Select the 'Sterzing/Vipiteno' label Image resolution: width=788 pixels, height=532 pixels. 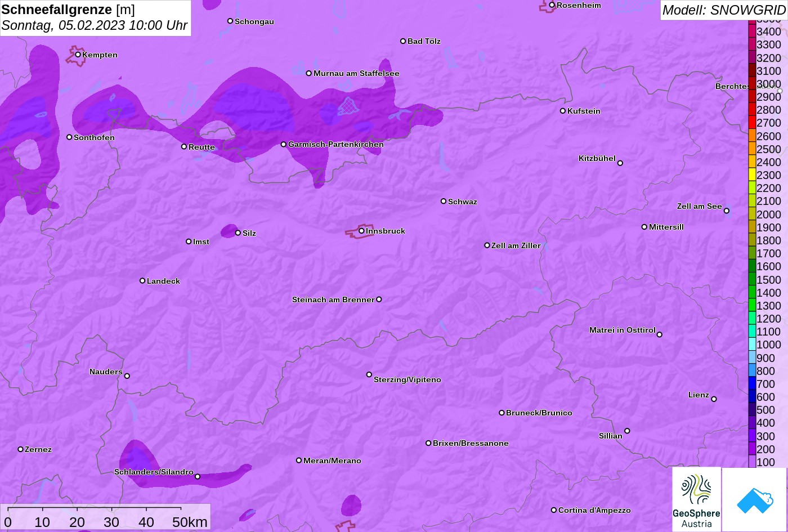pyautogui.click(x=408, y=379)
